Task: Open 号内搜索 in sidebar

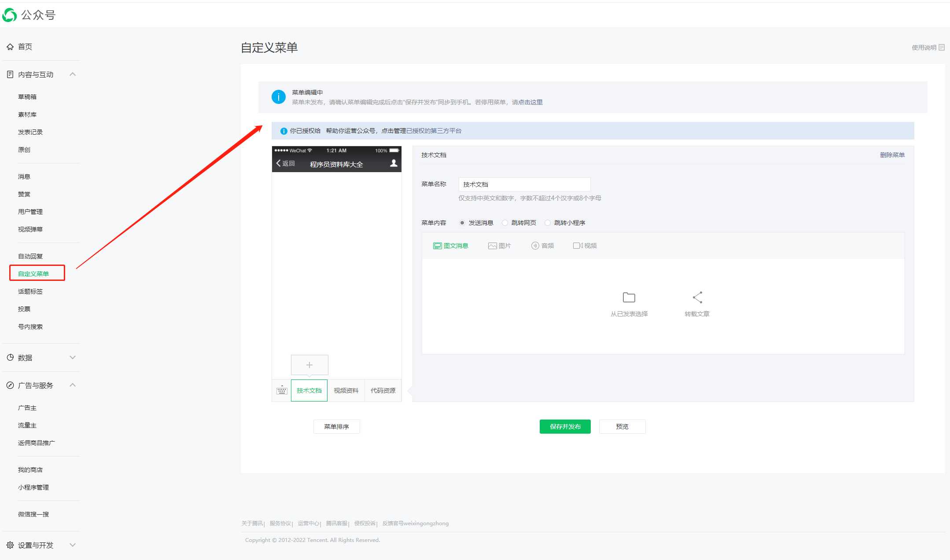Action: pyautogui.click(x=30, y=327)
